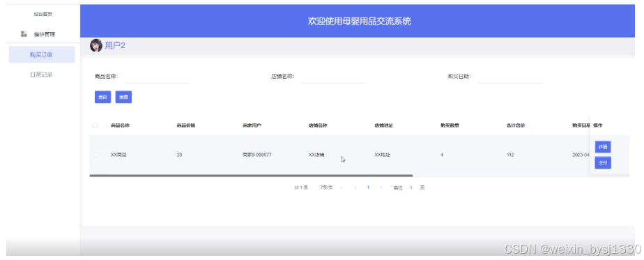Click the 模块管理 grid icon
The image size is (644, 260).
(x=24, y=34)
